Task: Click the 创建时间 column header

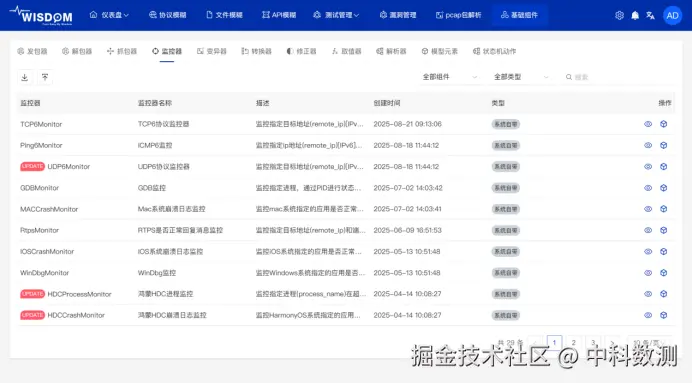Action: point(387,103)
